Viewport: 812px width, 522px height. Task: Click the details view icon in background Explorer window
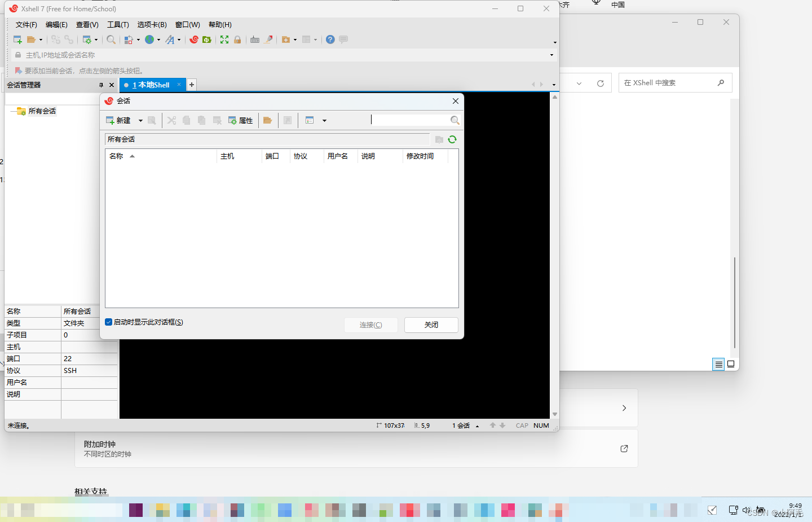(718, 364)
